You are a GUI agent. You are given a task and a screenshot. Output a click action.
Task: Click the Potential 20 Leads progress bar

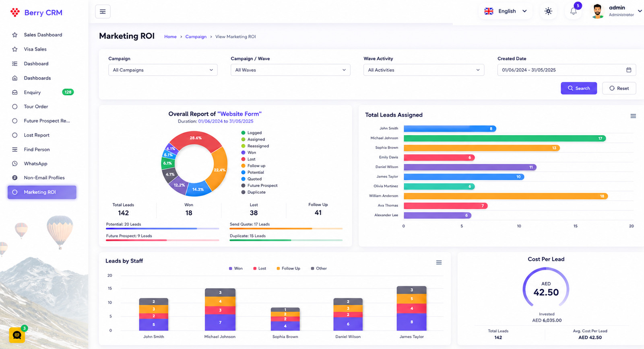(x=163, y=229)
